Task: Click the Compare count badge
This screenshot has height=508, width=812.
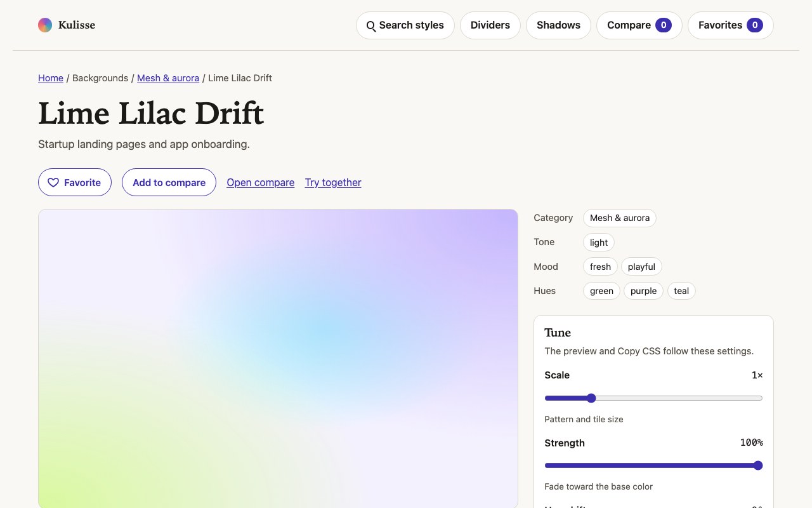Action: 664,25
